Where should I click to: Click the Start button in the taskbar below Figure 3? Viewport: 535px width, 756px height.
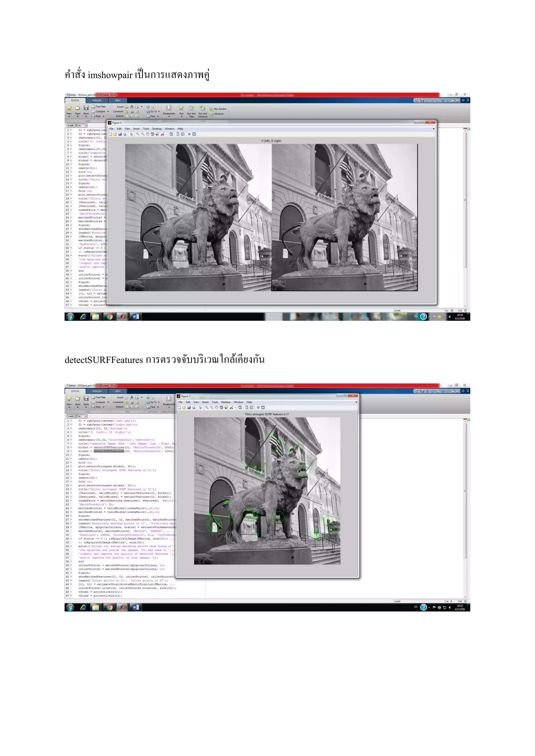(x=70, y=607)
